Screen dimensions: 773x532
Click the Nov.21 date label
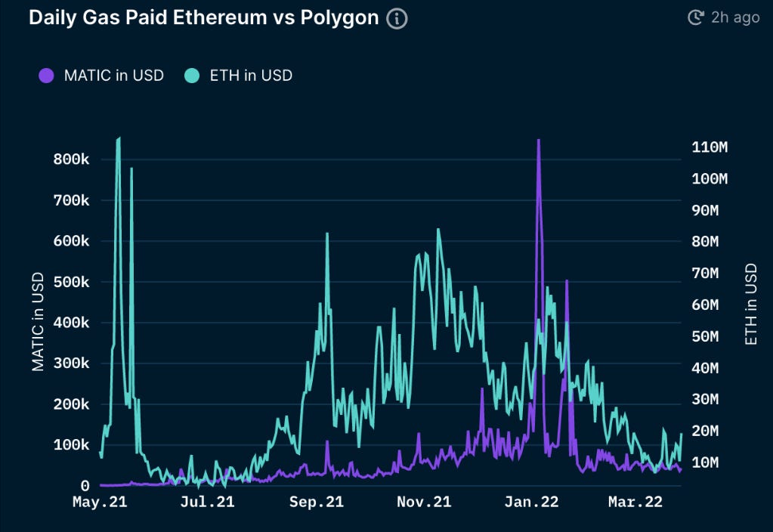click(x=424, y=502)
